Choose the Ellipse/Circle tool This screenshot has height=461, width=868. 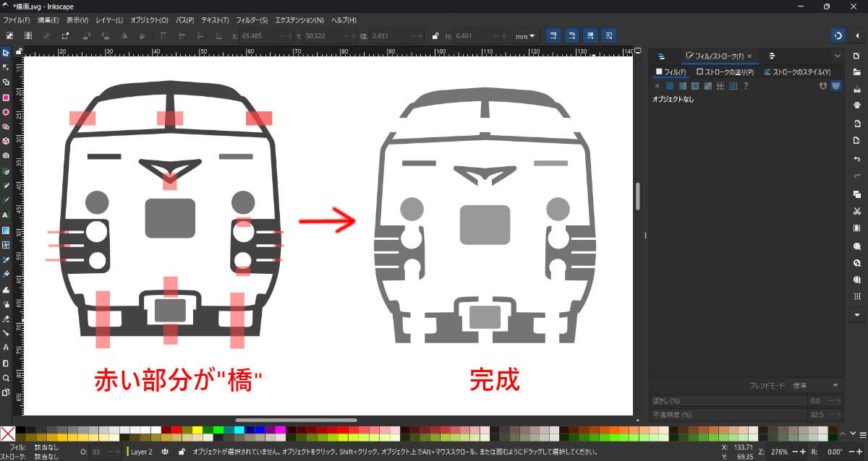click(x=6, y=112)
